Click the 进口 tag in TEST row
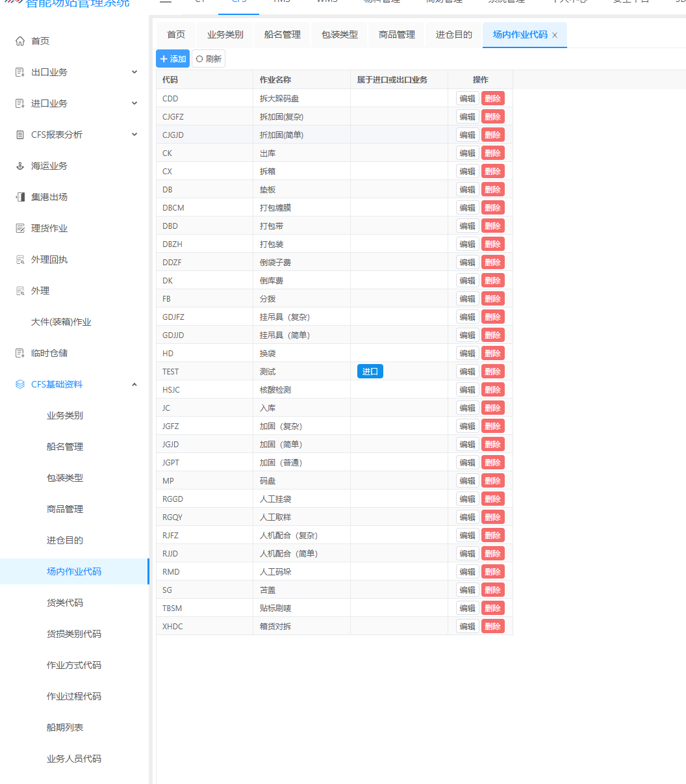This screenshot has width=686, height=784. [370, 372]
